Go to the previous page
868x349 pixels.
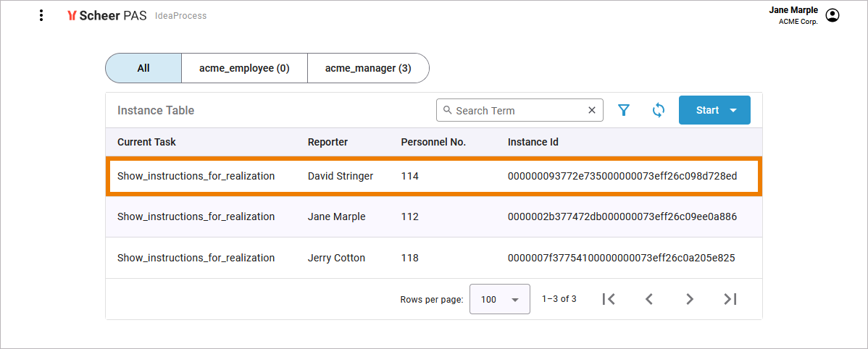[x=649, y=299]
